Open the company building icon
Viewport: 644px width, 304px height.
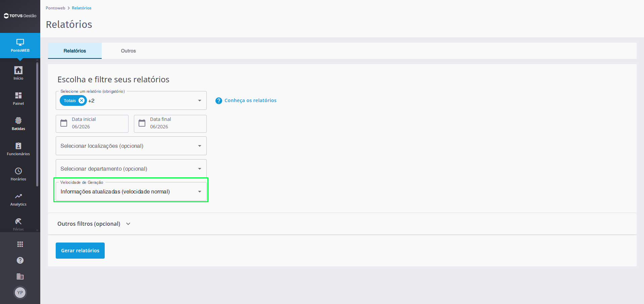20,276
